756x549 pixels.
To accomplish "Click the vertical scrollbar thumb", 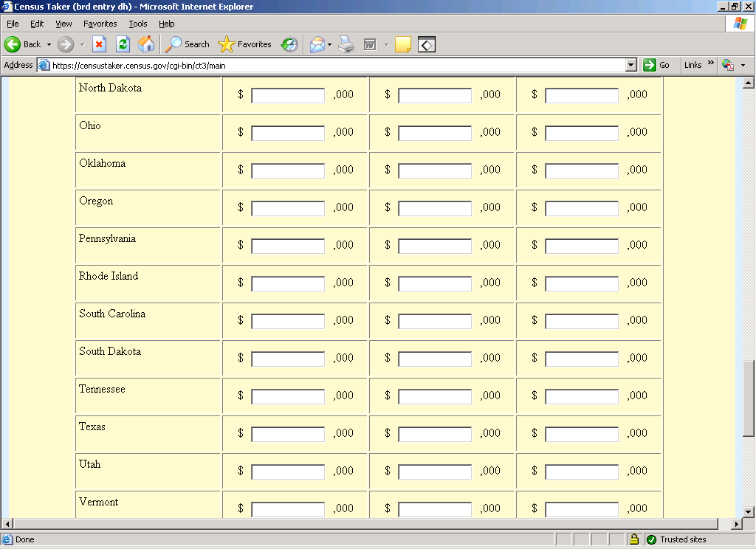I will click(x=749, y=398).
